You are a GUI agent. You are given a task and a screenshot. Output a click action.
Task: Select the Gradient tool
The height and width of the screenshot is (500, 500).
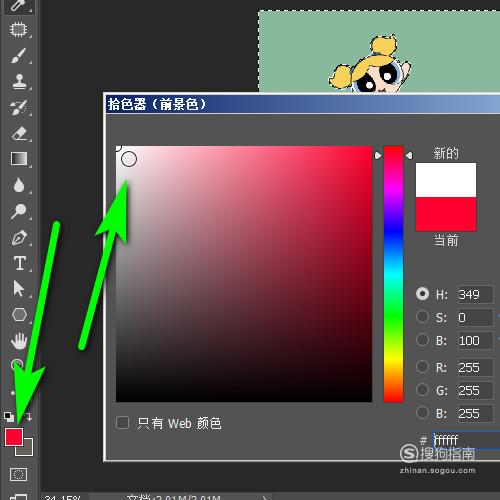pyautogui.click(x=19, y=159)
